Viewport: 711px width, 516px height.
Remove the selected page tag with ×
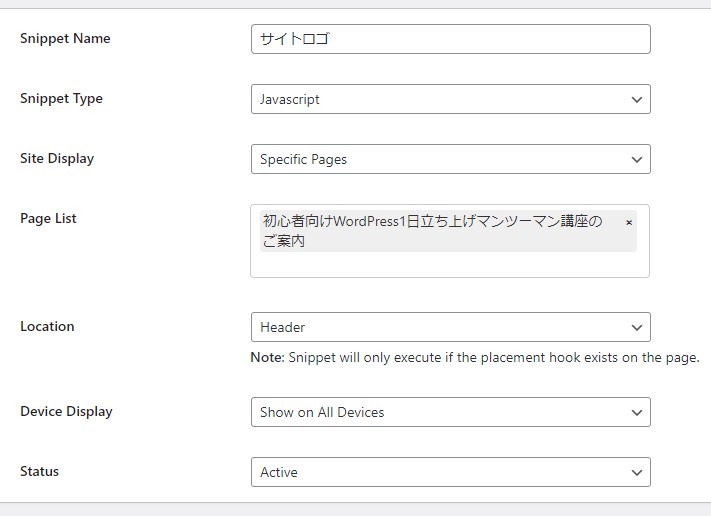(629, 222)
